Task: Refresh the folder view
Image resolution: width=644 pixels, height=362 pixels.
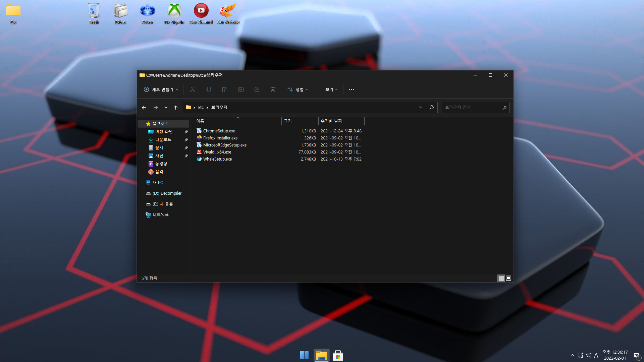Action: (x=432, y=107)
